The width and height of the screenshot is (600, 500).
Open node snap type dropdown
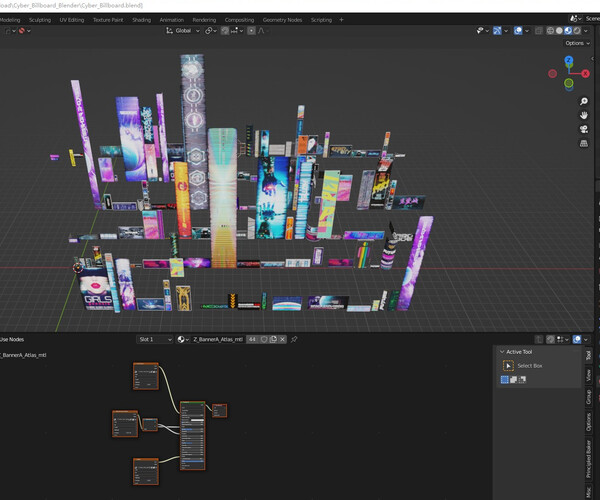[x=562, y=339]
